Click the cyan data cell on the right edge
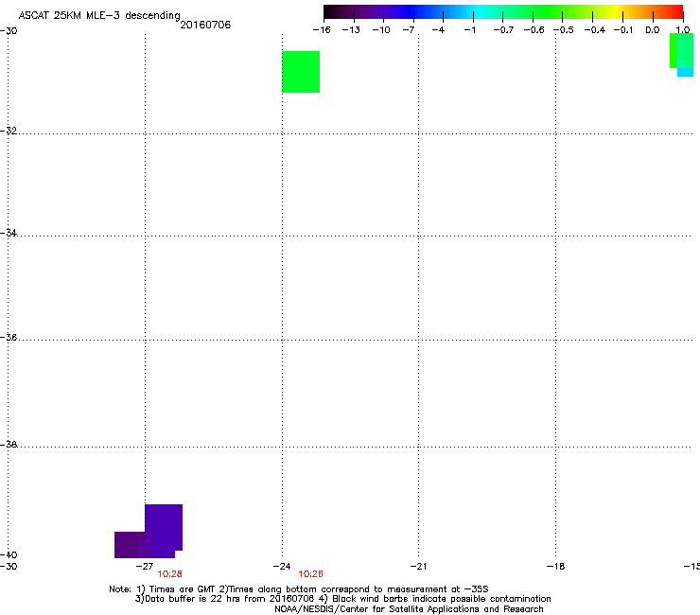700x615 pixels. [x=685, y=72]
